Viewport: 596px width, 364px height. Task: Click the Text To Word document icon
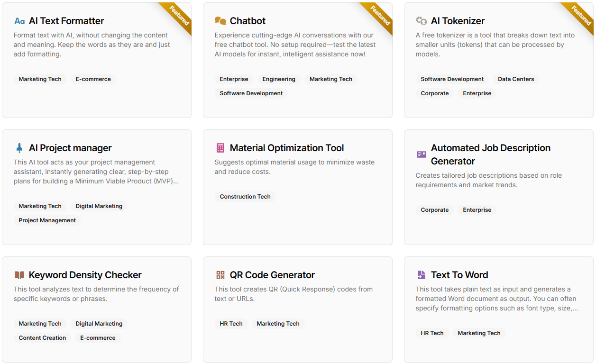[x=421, y=274]
